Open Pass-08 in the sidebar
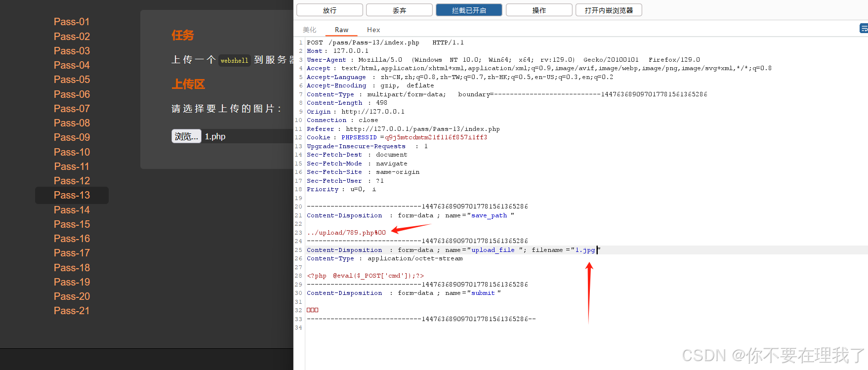Image resolution: width=868 pixels, height=370 pixels. click(x=72, y=123)
